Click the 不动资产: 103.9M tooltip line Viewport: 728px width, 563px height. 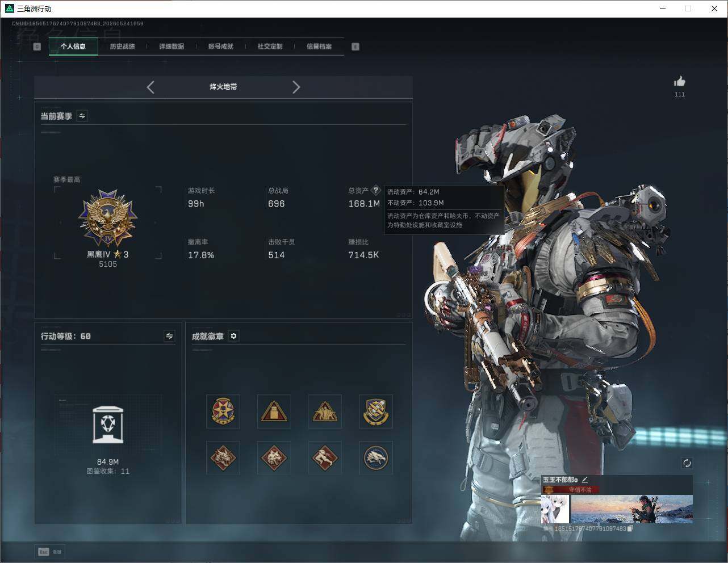point(416,203)
